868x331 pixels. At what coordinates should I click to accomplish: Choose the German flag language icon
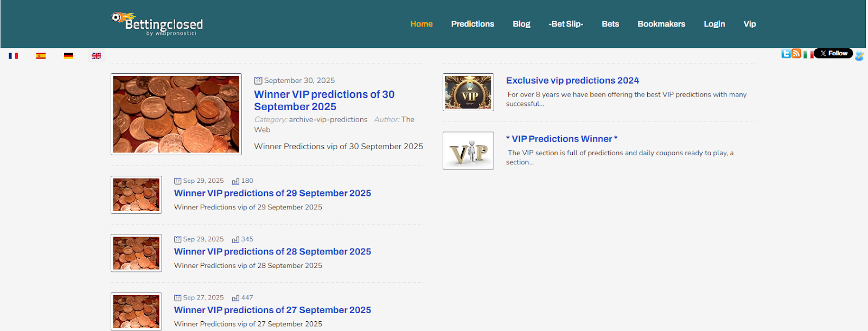(68, 56)
